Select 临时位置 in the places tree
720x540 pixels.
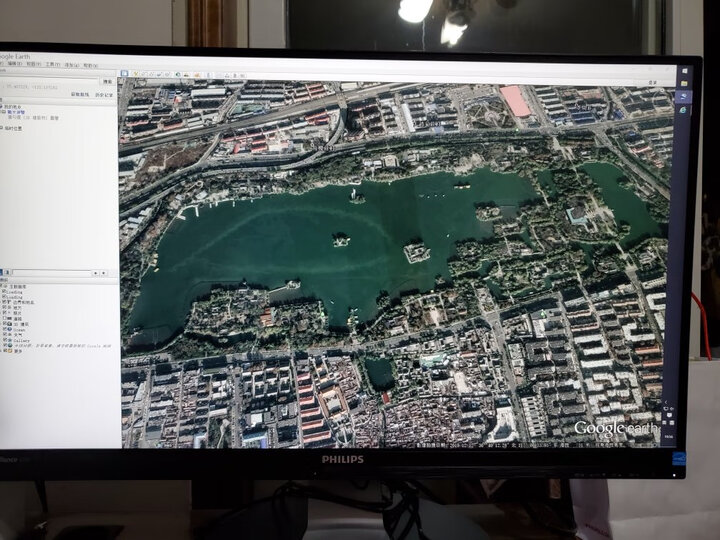(x=13, y=128)
